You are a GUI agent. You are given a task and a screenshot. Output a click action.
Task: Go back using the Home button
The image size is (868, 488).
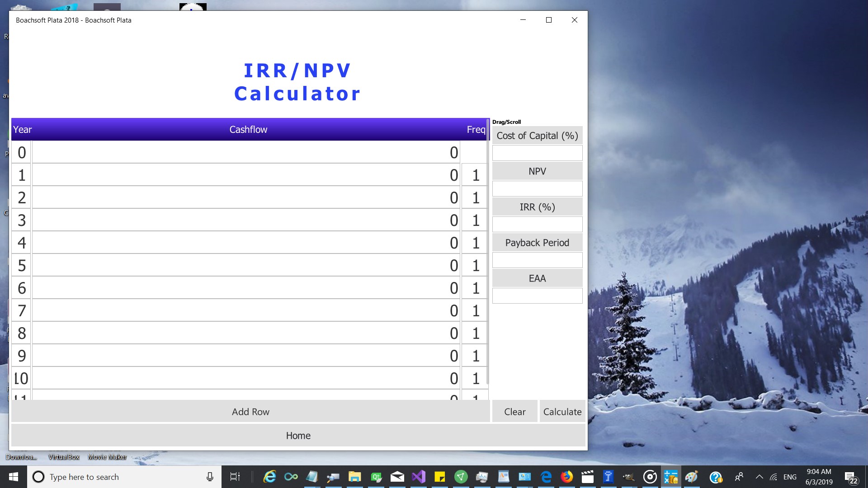coord(298,436)
